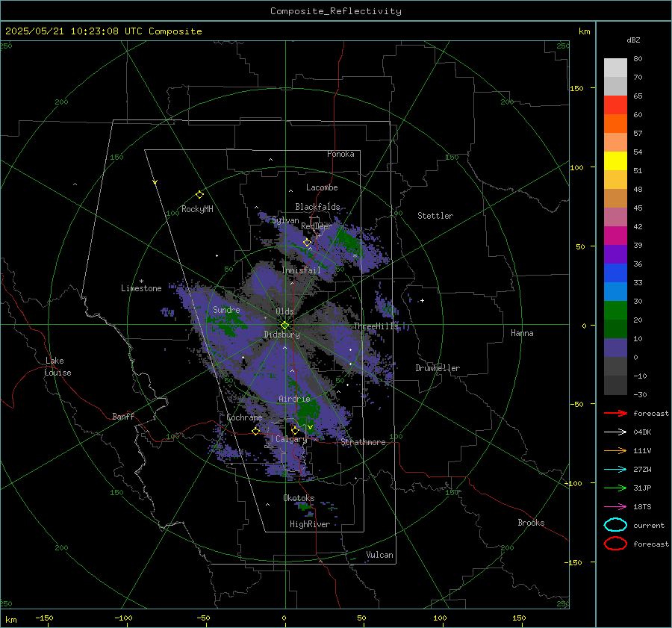Viewport: 672px width, 628px height.
Task: Pick the orange 57–60 dBZ color swatch
Action: (x=615, y=124)
